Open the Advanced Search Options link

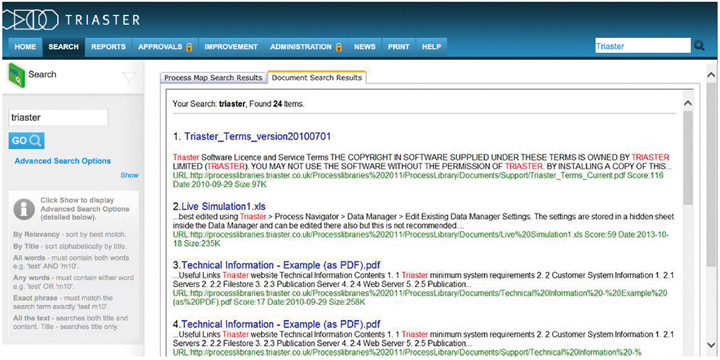(x=62, y=161)
